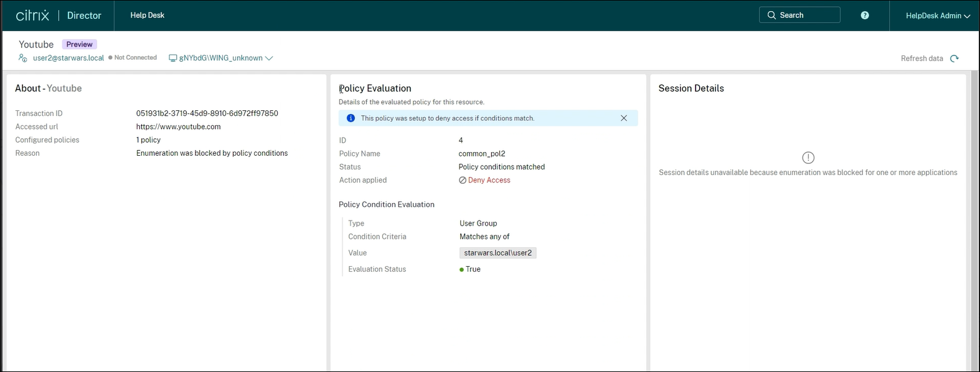Image resolution: width=980 pixels, height=372 pixels.
Task: Click the Citrix logo in header
Action: [32, 16]
